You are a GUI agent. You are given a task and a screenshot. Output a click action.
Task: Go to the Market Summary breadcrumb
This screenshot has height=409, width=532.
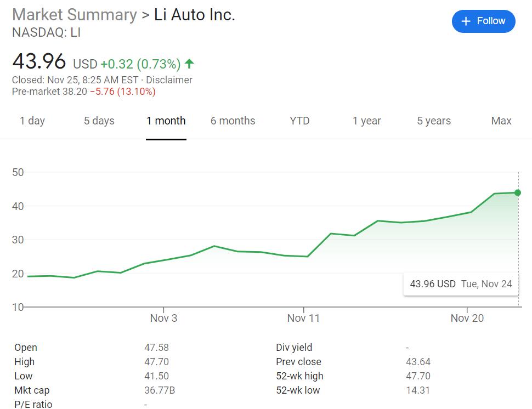(x=75, y=15)
